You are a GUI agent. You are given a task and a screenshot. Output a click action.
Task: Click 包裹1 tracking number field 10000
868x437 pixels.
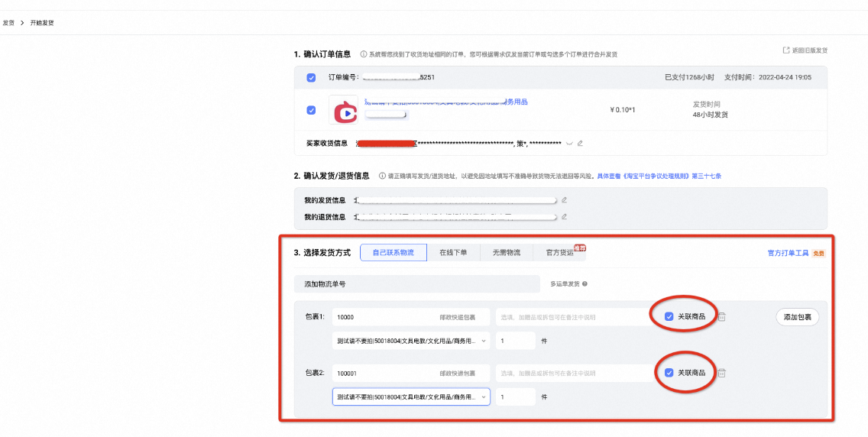pos(411,317)
